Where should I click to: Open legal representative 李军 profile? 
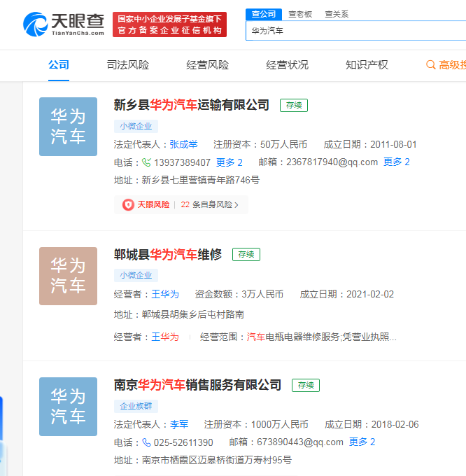179,424
